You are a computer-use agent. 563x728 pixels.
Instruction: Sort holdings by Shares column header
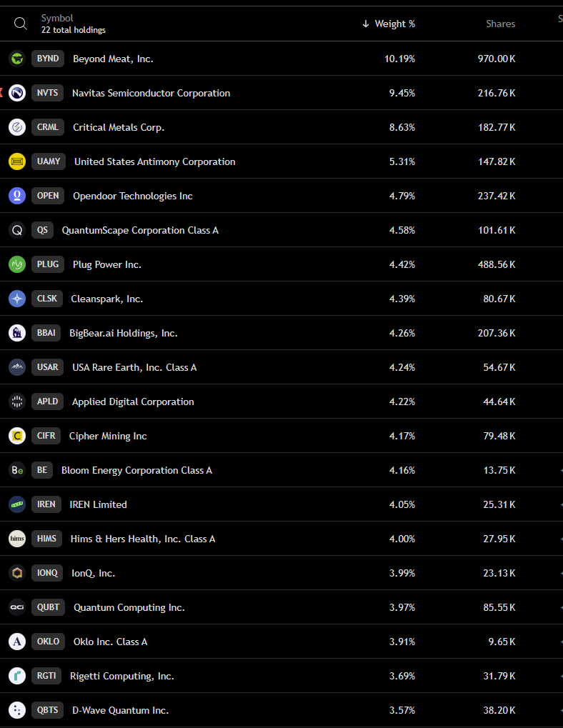tap(500, 24)
